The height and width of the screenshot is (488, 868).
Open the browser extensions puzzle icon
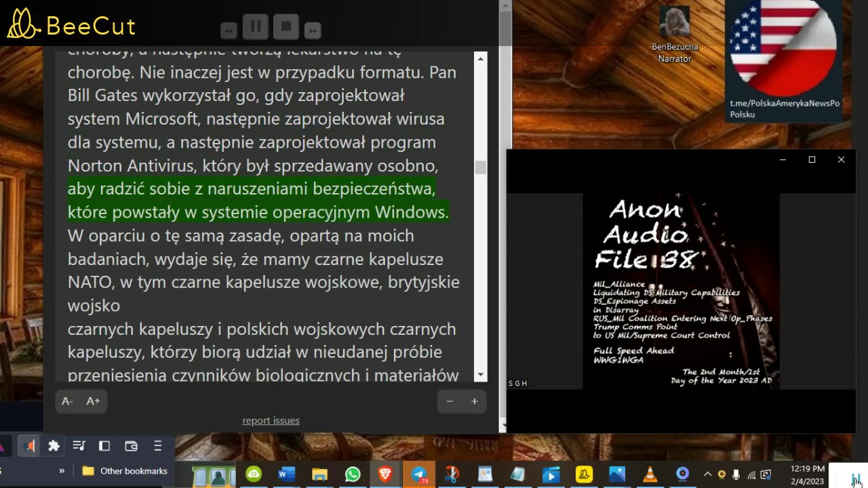click(54, 446)
